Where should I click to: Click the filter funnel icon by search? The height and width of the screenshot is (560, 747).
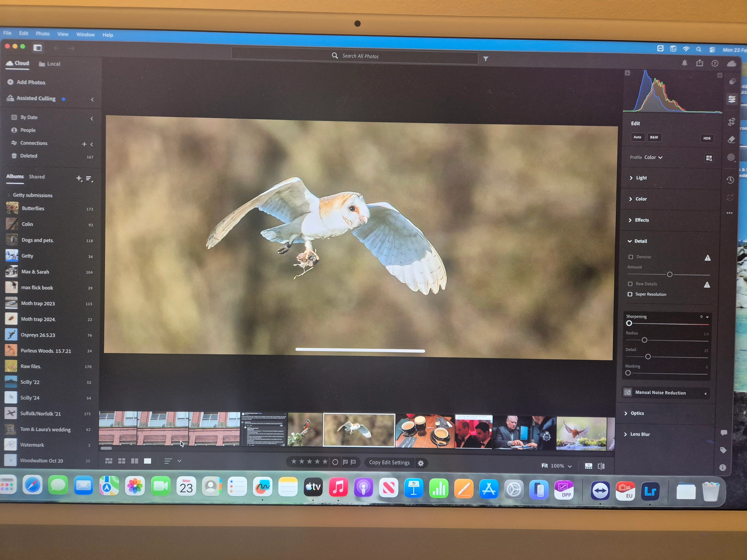486,59
